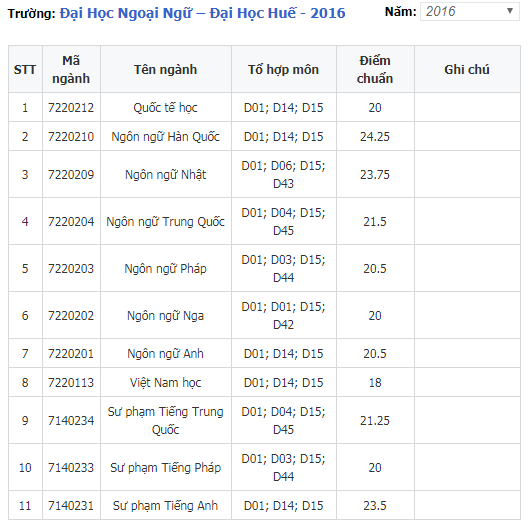Select the Quốc tế học major cell
This screenshot has width=529, height=528.
click(166, 107)
